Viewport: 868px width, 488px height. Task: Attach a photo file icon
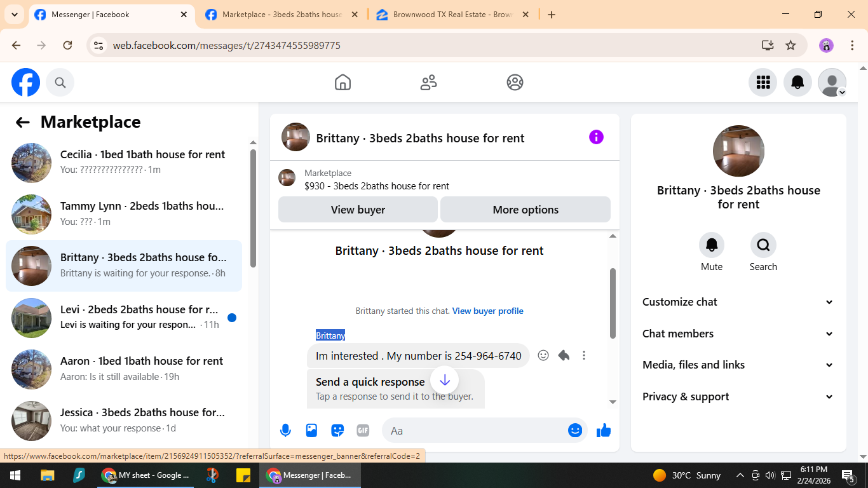(x=311, y=431)
